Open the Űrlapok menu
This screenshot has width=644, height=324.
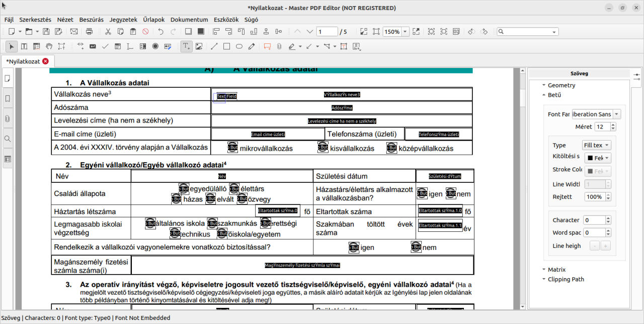pyautogui.click(x=154, y=20)
